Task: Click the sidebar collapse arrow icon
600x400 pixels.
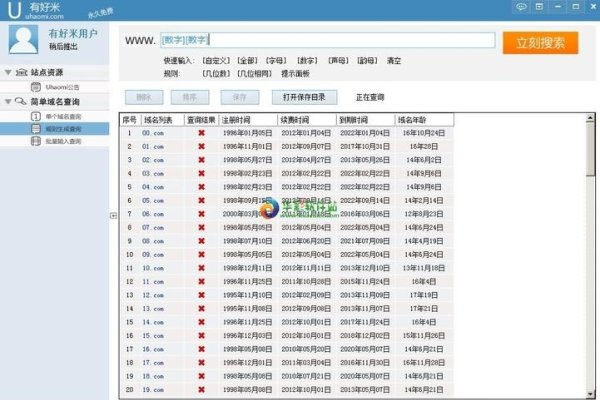Action: (113, 216)
